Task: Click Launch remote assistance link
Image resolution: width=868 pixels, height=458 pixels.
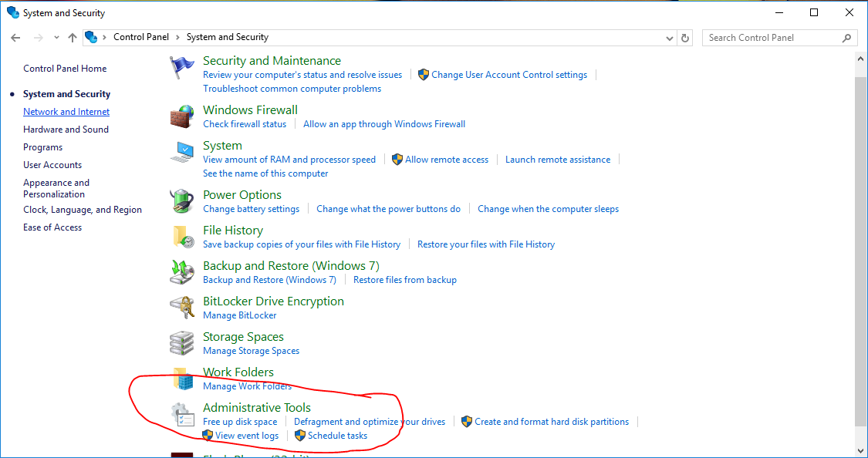Action: [558, 160]
